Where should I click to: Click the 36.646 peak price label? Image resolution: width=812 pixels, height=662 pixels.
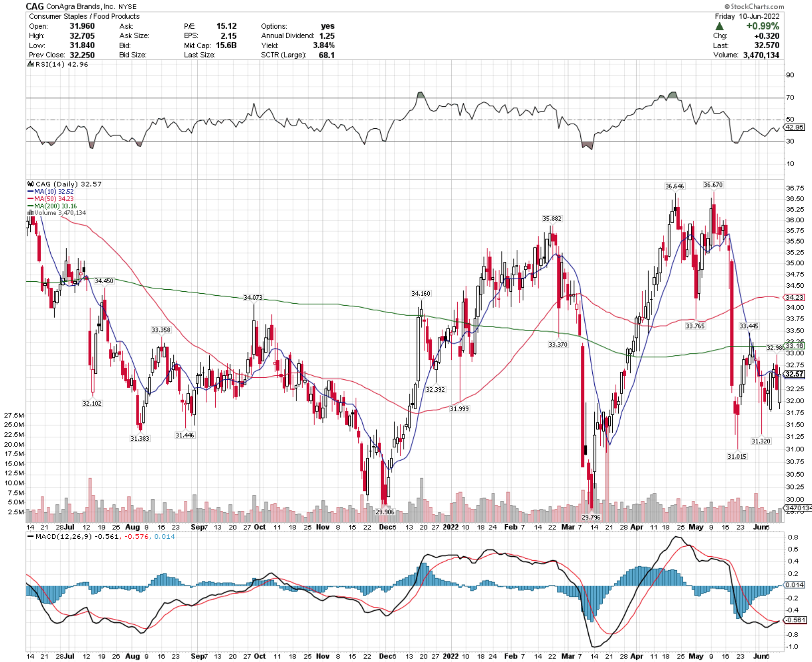674,186
